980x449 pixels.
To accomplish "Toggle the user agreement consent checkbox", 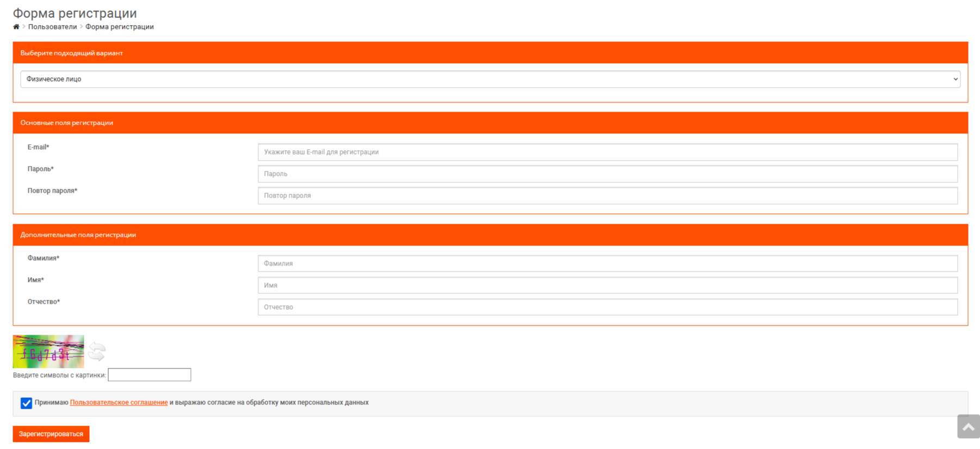I will click(26, 403).
